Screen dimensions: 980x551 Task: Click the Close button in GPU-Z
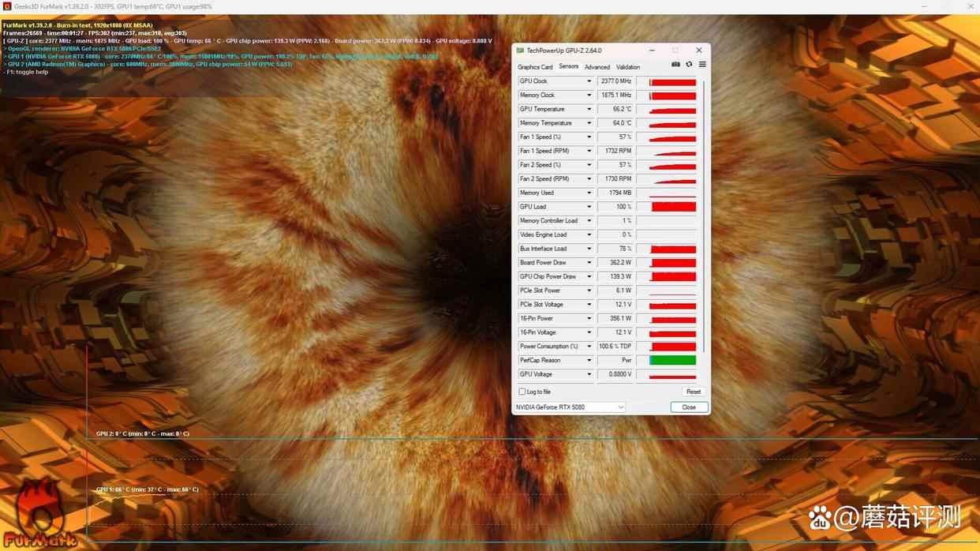689,407
